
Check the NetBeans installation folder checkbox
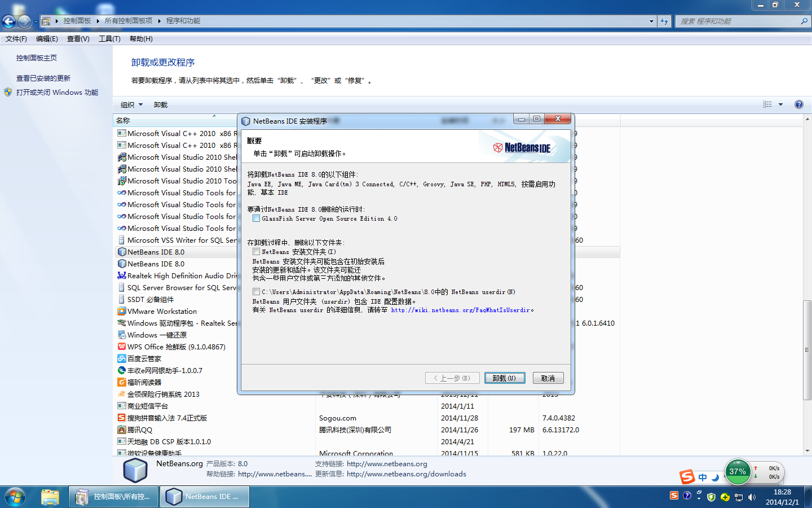coord(257,252)
